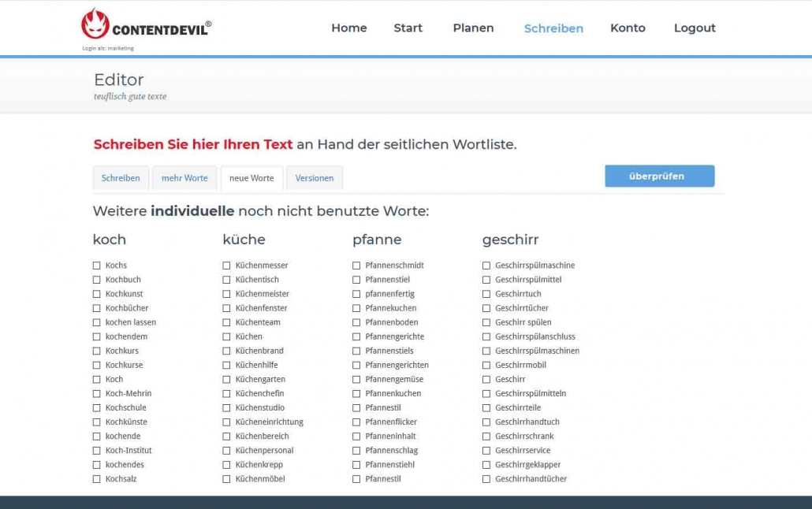Toggle the Geschirrschrank checkbox
Image resolution: width=812 pixels, height=509 pixels.
click(x=486, y=437)
